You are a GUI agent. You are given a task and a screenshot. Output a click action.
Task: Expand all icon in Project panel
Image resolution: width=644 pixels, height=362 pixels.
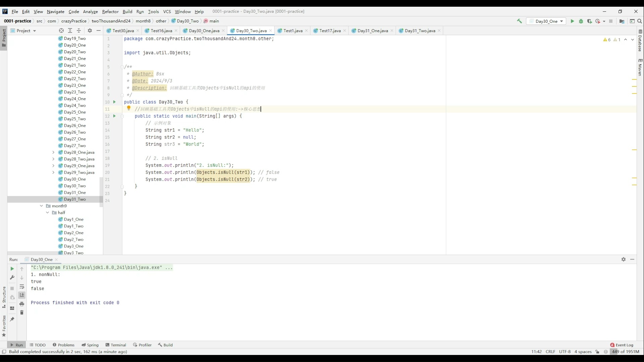(x=70, y=31)
